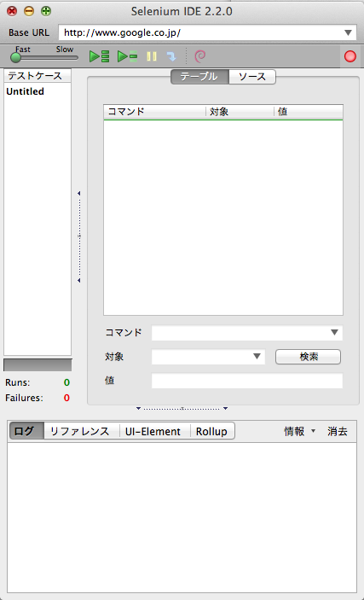Switch to the テーブル tab
Image resolution: width=364 pixels, height=600 pixels.
pos(199,77)
